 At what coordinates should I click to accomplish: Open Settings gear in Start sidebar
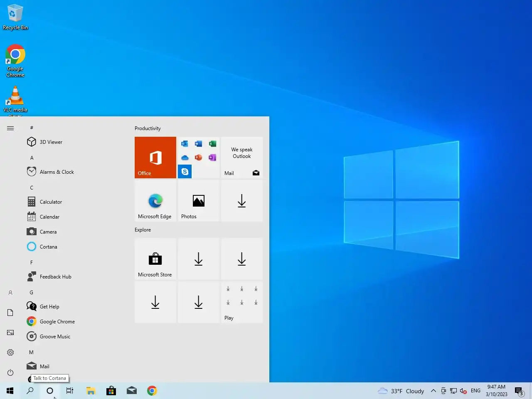tap(10, 352)
